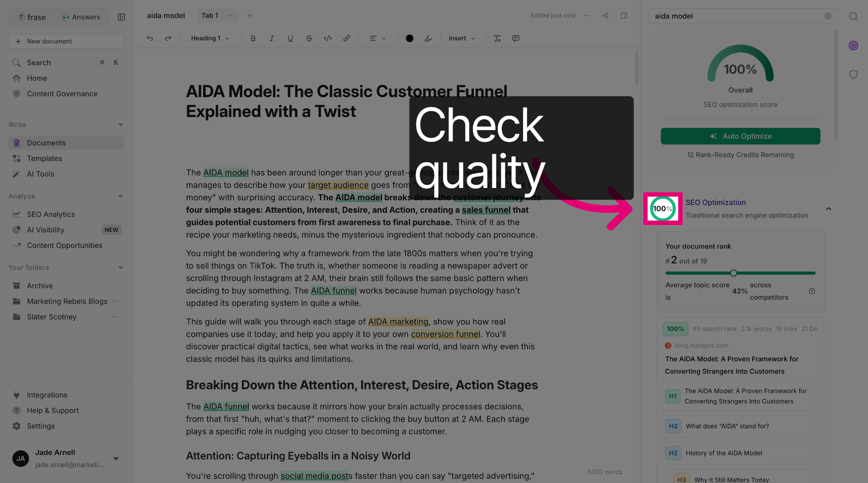Switch to the frase tab
Viewport: 868px width, 483px height.
coord(32,17)
